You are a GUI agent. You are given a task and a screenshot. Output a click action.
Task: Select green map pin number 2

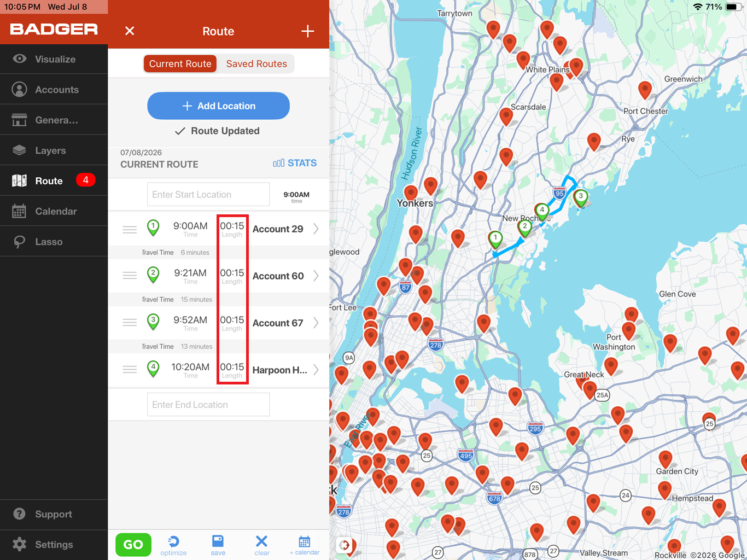(x=525, y=227)
